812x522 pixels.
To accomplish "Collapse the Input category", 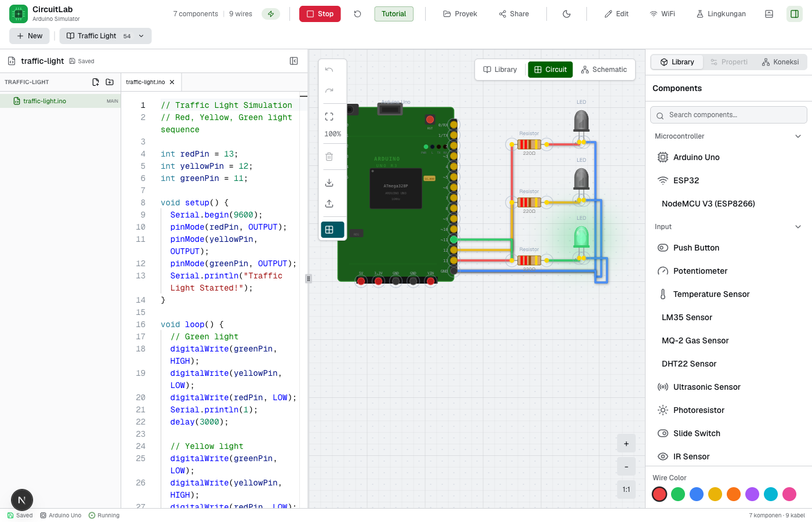I will pos(798,227).
